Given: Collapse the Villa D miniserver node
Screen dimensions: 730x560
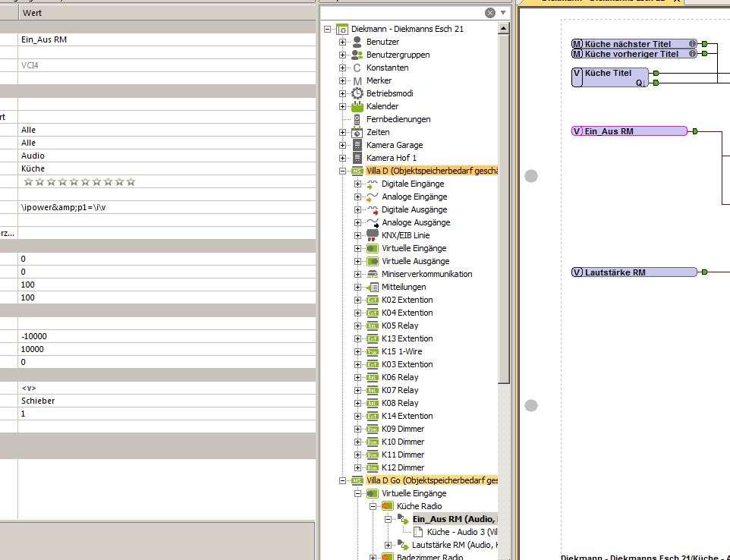Looking at the screenshot, I should (343, 171).
